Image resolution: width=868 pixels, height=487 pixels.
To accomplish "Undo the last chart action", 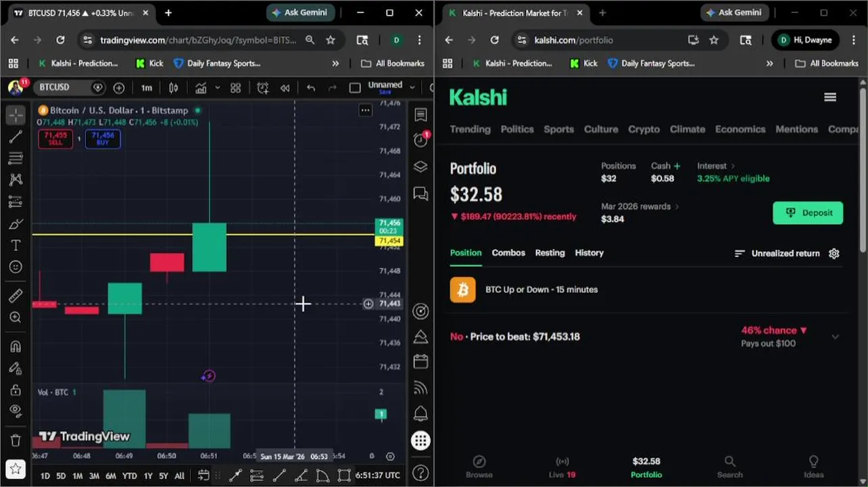I will point(311,87).
